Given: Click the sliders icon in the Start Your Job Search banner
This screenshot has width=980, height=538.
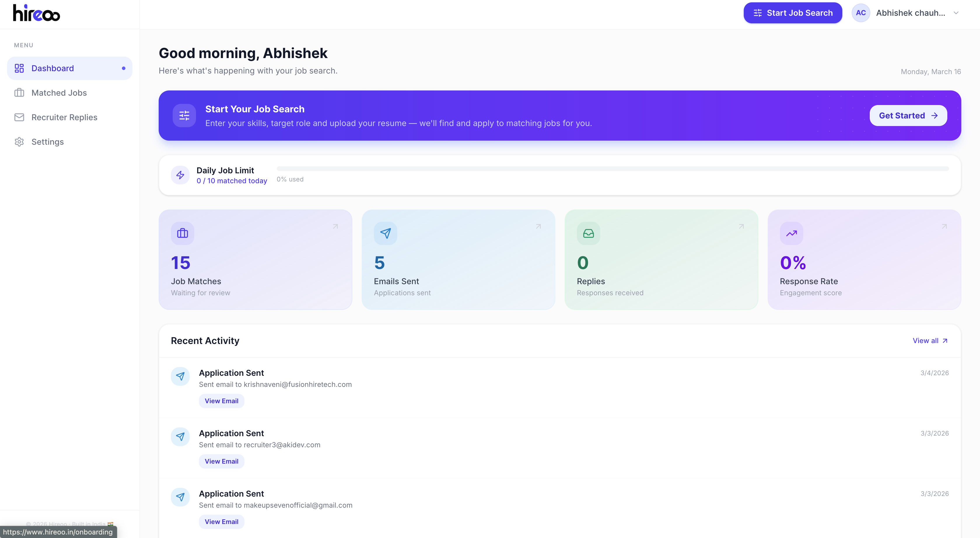Looking at the screenshot, I should pos(184,115).
